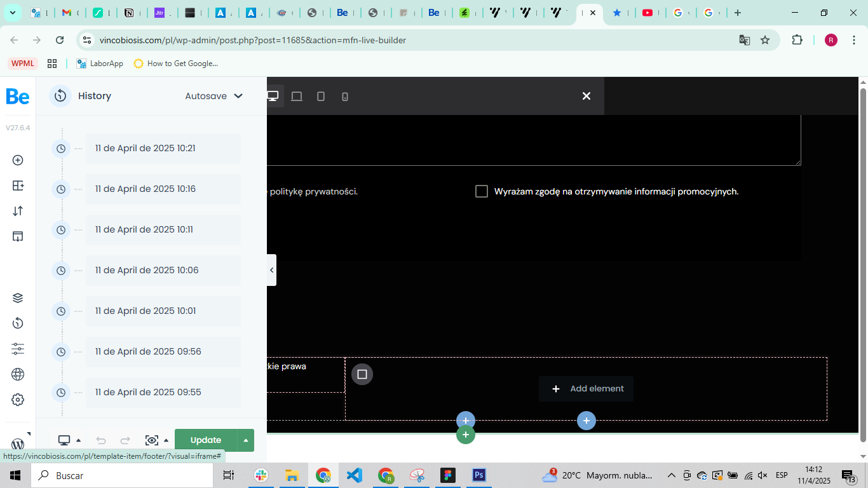This screenshot has width=868, height=488.
Task: Open the layers navigator icon in sidebar
Action: (18, 298)
